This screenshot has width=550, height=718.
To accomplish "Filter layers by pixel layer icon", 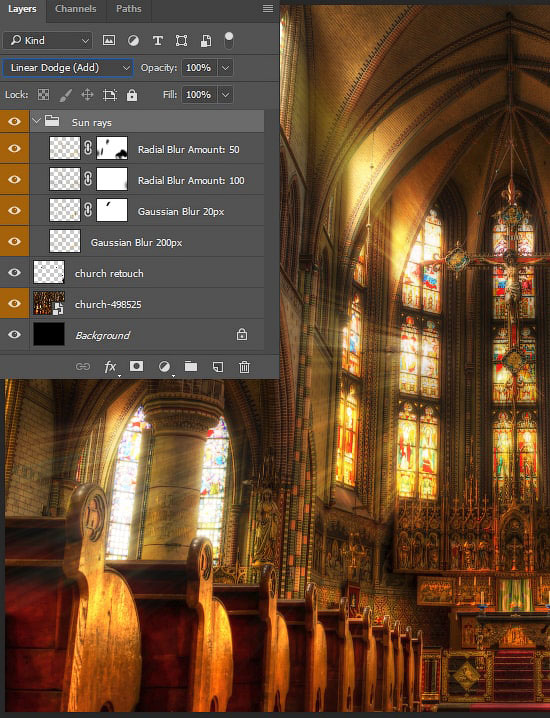I will pos(109,40).
